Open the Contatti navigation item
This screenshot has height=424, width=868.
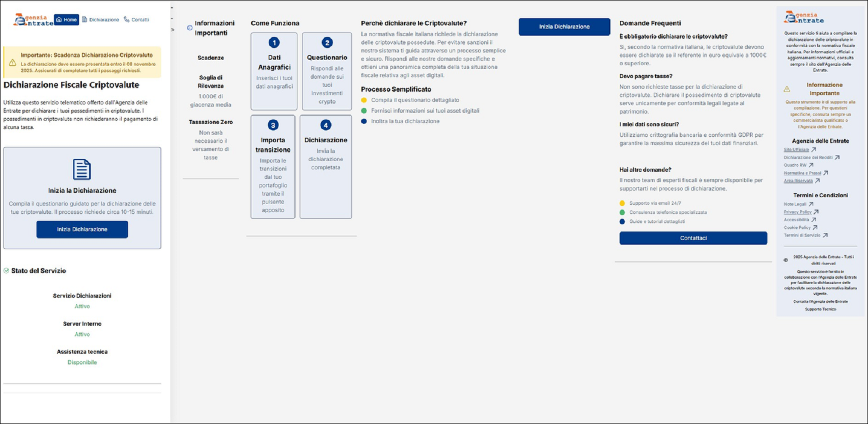(136, 20)
